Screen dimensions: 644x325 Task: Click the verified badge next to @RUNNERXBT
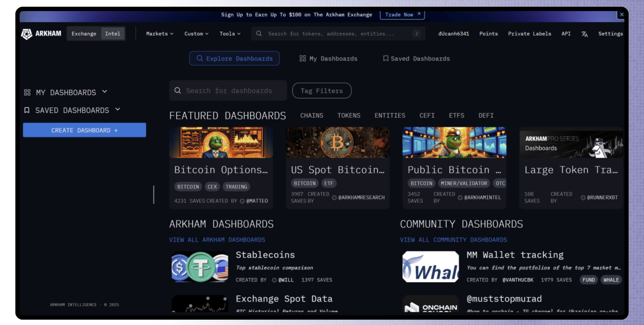(583, 198)
